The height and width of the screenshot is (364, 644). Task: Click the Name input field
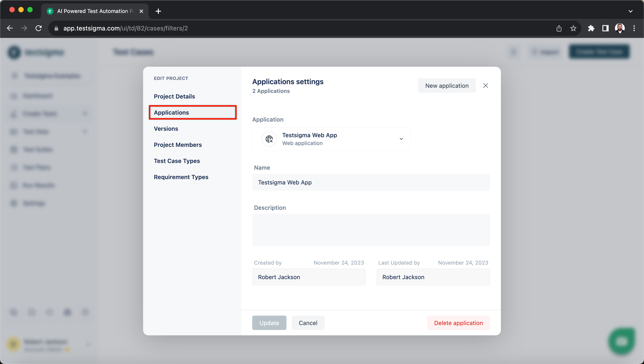coord(371,182)
